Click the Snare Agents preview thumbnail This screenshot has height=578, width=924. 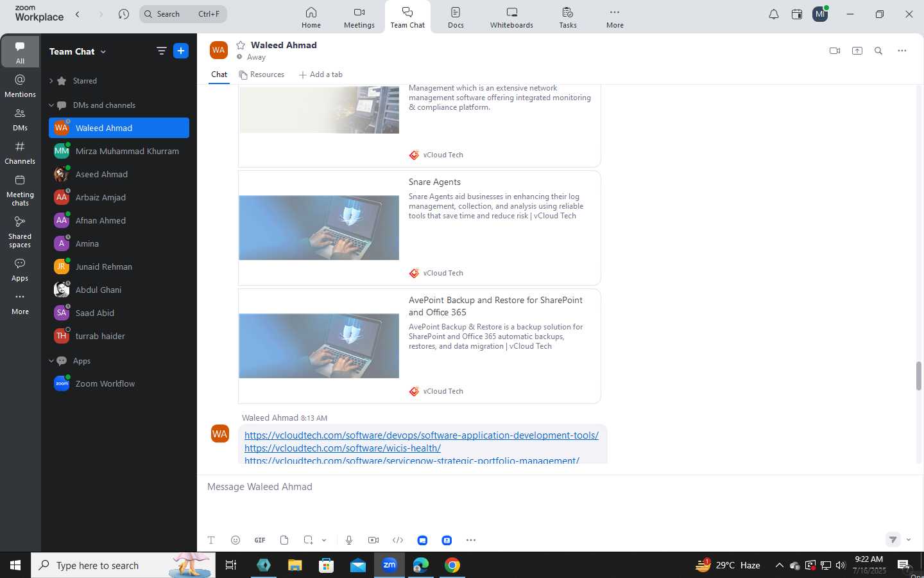319,228
